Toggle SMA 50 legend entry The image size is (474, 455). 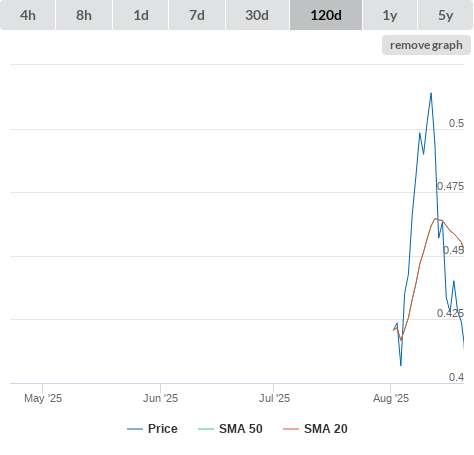point(241,429)
